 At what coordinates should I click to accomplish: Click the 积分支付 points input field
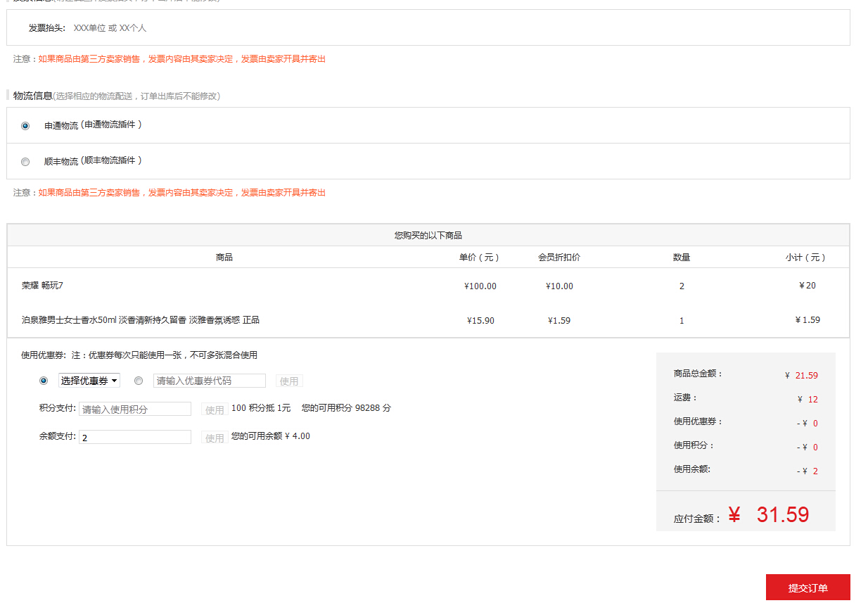(134, 409)
